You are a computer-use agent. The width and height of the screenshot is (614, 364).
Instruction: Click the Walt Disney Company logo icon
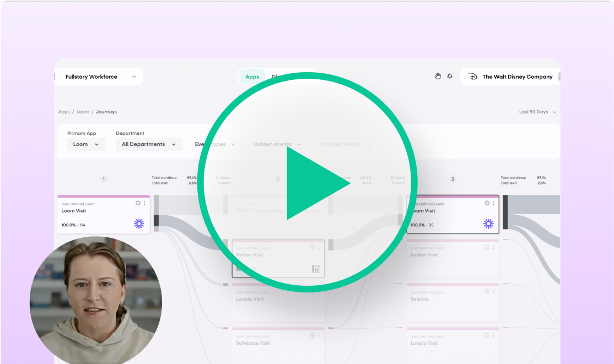point(473,76)
